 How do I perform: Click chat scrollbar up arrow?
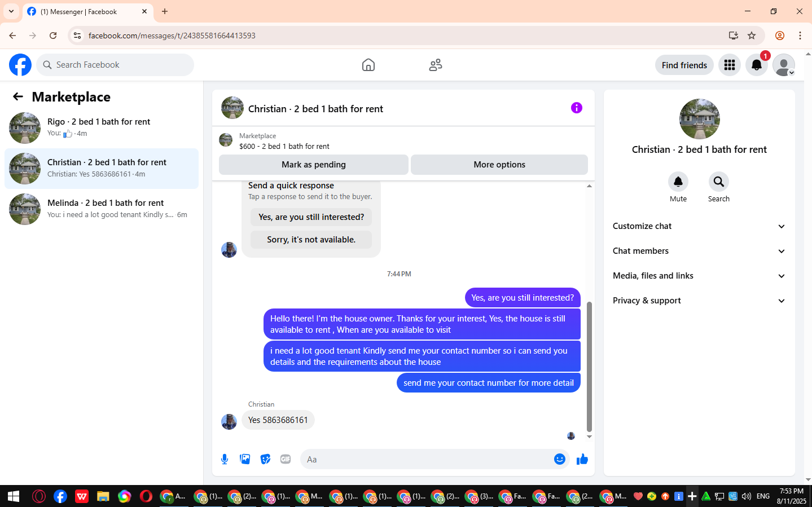[589, 186]
